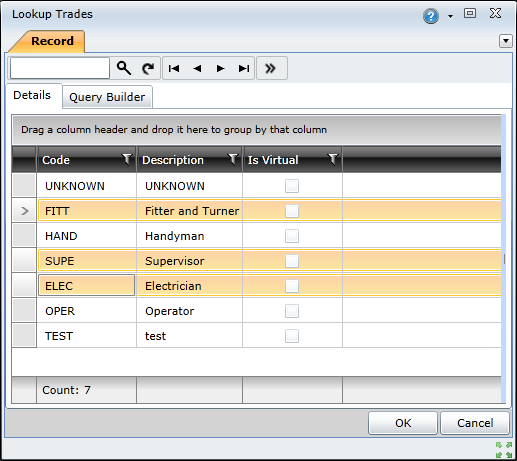Jump to last record button
The width and height of the screenshot is (517, 461).
(244, 68)
